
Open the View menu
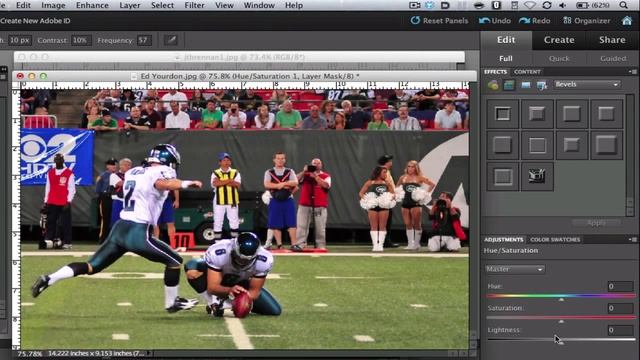pos(224,5)
